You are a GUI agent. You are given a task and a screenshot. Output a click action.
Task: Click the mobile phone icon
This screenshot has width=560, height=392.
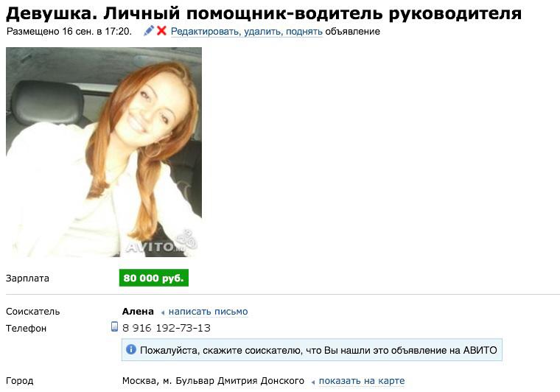click(114, 326)
